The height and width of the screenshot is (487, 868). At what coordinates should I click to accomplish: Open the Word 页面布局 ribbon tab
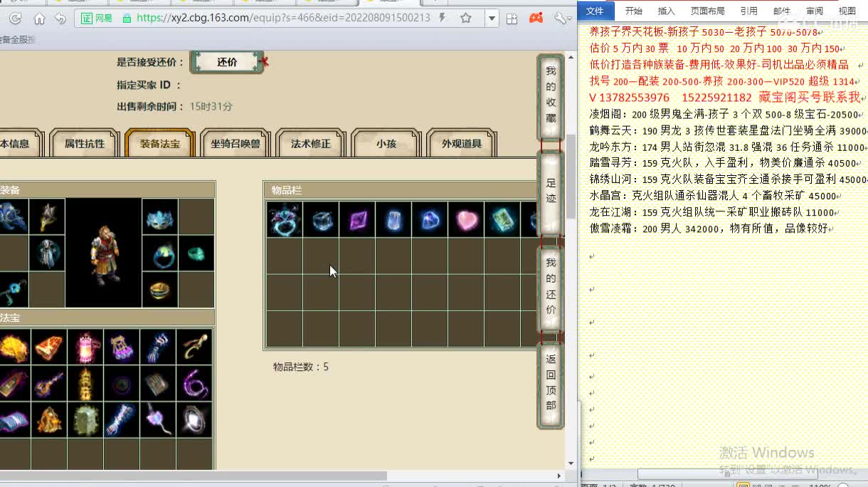coord(708,11)
